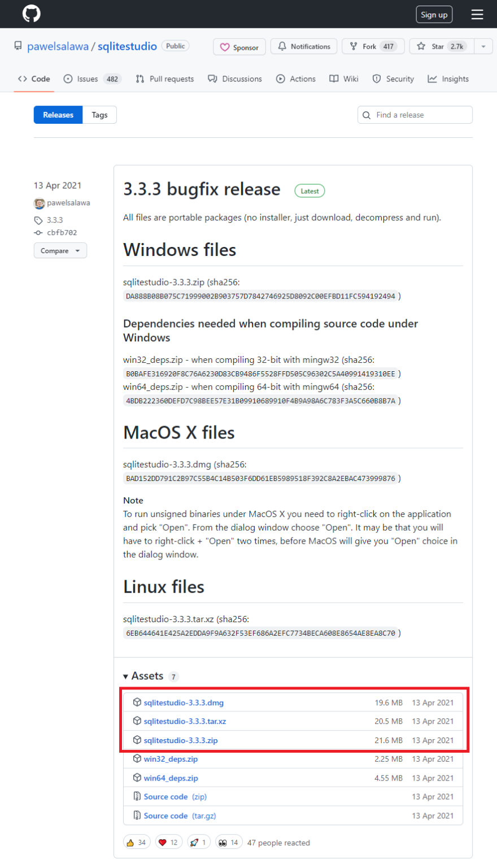Go to the Pull requests tab
The height and width of the screenshot is (868, 497).
click(165, 79)
